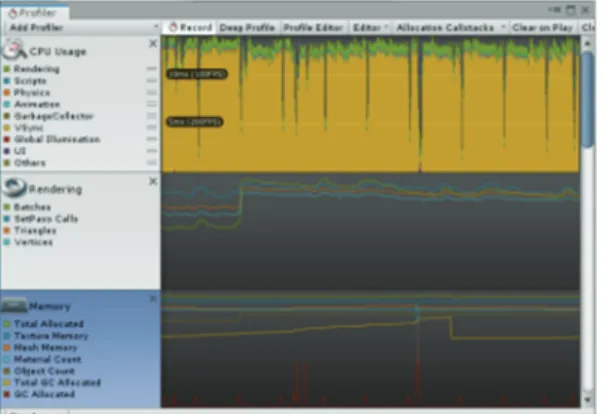The width and height of the screenshot is (604, 414).
Task: Select the Rendering module title
Action: coord(55,189)
